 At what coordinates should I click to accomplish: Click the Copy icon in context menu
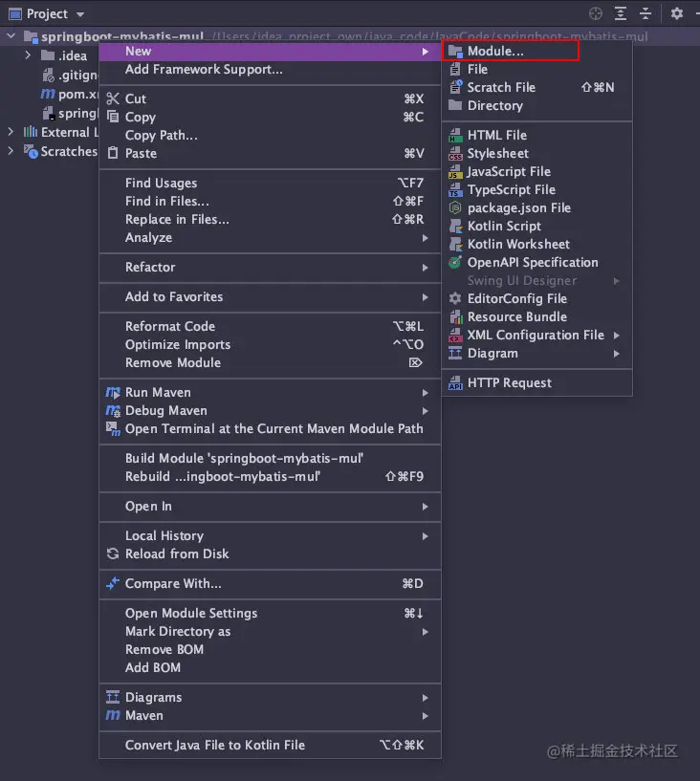[113, 117]
